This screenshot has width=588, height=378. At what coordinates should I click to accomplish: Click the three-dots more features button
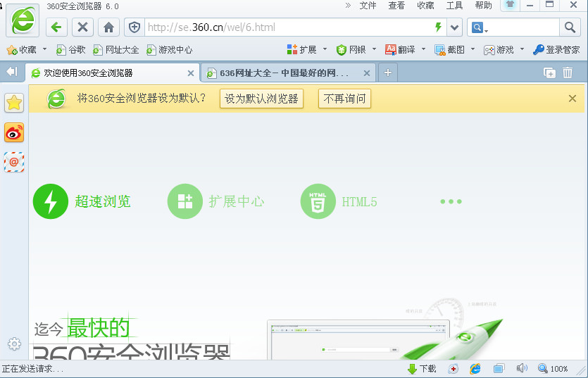tap(451, 201)
